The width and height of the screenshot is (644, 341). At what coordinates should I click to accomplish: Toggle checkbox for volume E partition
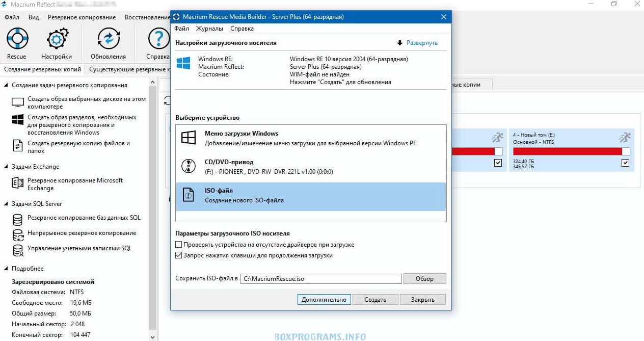pos(626,163)
